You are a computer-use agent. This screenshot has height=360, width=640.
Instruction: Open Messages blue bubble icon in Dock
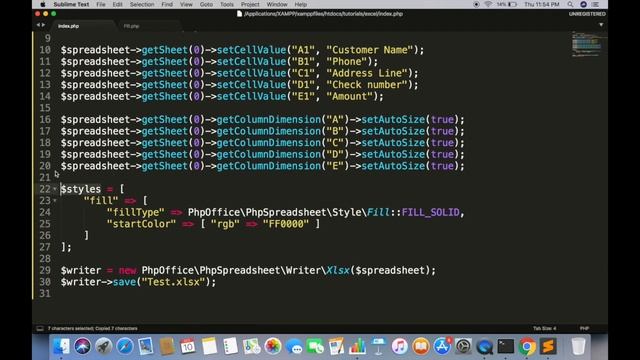(x=294, y=347)
